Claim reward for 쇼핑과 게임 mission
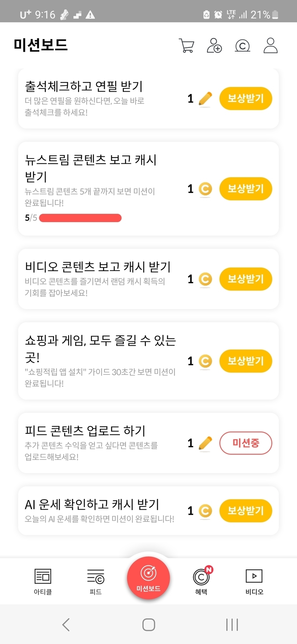Image resolution: width=297 pixels, height=644 pixels. 245,361
